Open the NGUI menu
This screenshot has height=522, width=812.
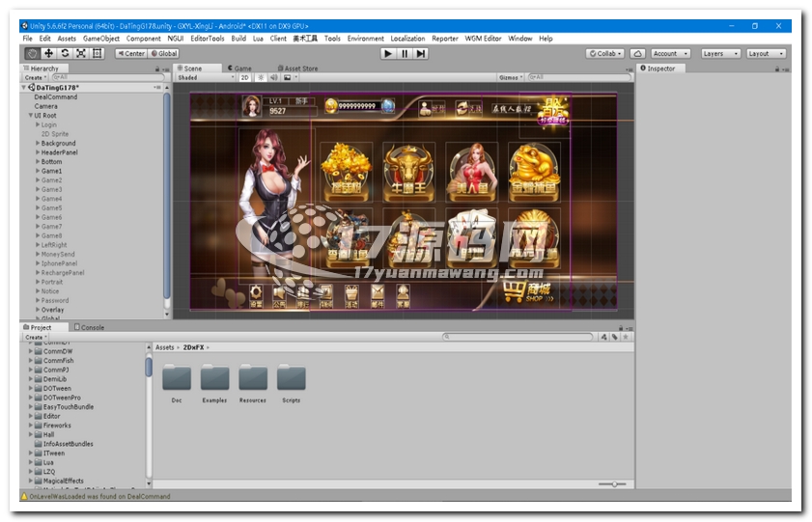point(176,39)
